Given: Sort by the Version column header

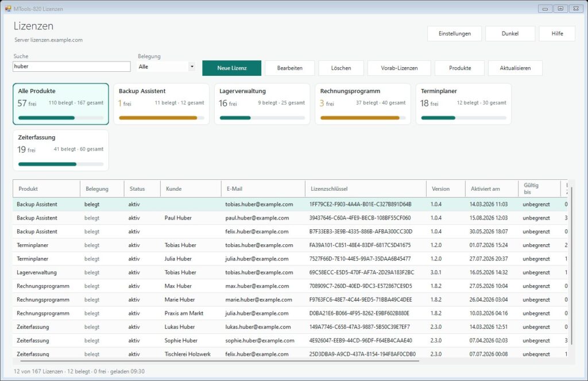Looking at the screenshot, I should pyautogui.click(x=446, y=189).
